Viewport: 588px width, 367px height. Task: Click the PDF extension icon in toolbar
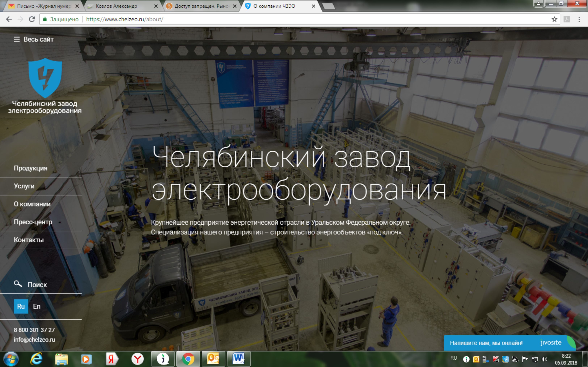tap(567, 19)
